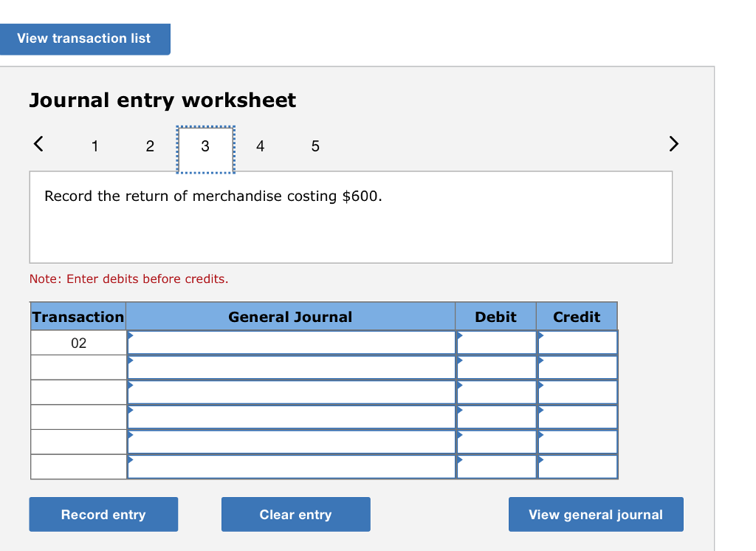
Task: Go to previous transaction with left chevron
Action: click(x=39, y=146)
